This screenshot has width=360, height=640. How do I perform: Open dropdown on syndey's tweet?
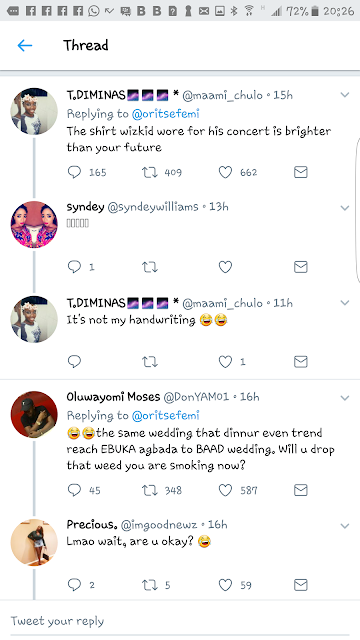pos(345,208)
